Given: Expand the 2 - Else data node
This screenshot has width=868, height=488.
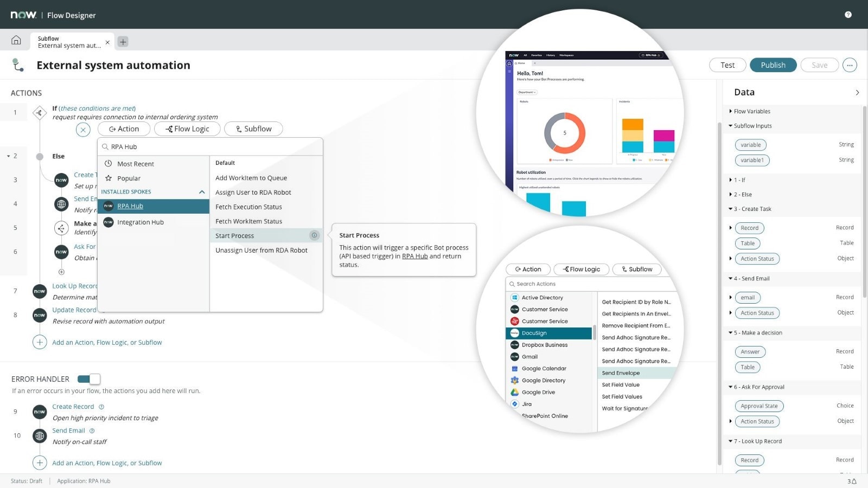Looking at the screenshot, I should pos(730,195).
